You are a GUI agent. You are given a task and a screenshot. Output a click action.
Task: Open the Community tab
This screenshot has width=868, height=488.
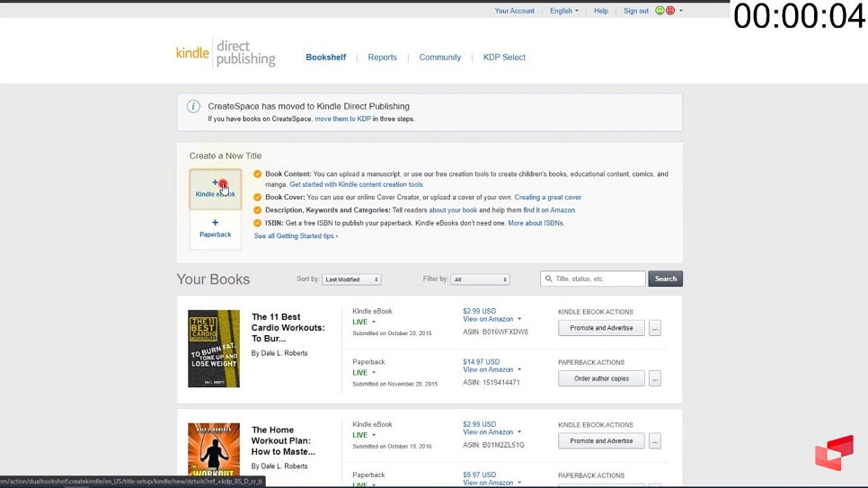tap(440, 57)
